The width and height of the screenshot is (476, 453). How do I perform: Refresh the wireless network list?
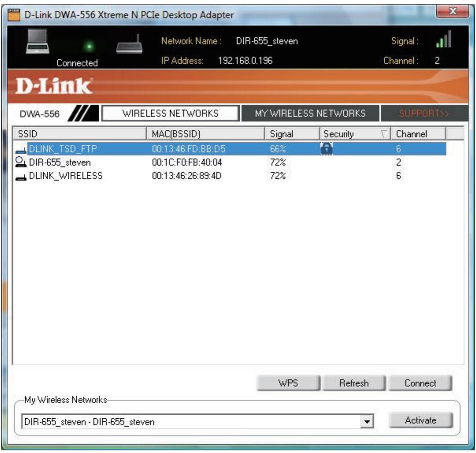coord(354,383)
